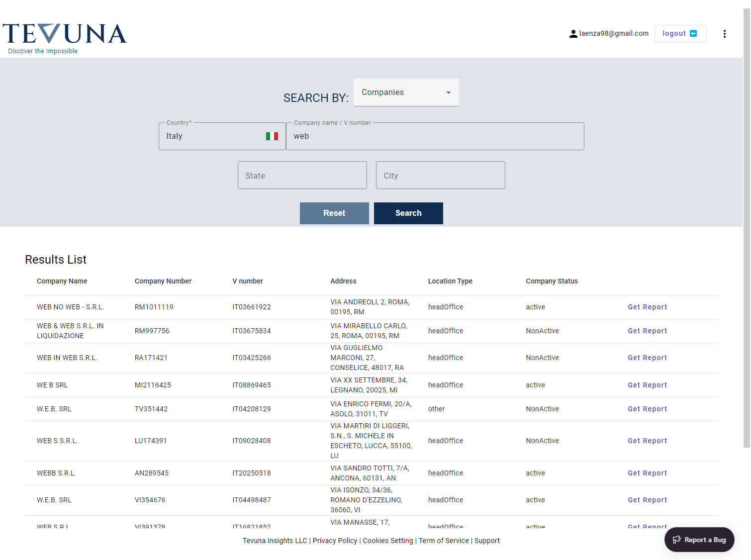This screenshot has width=751, height=560.
Task: Click the Report a Bug button
Action: [699, 540]
